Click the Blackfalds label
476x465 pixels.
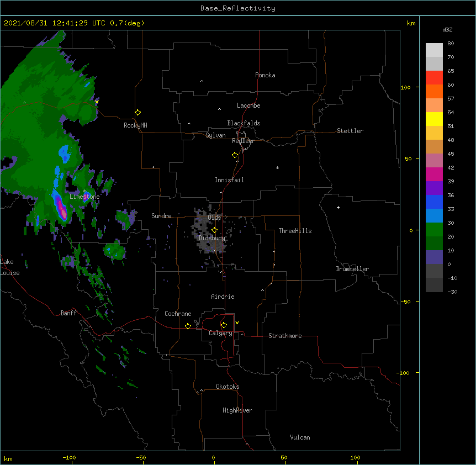coord(244,123)
